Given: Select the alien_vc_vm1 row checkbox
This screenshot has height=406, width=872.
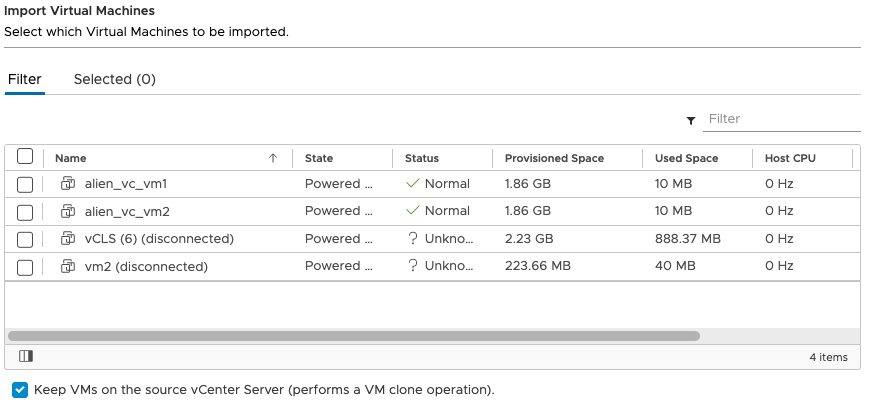Looking at the screenshot, I should [26, 184].
